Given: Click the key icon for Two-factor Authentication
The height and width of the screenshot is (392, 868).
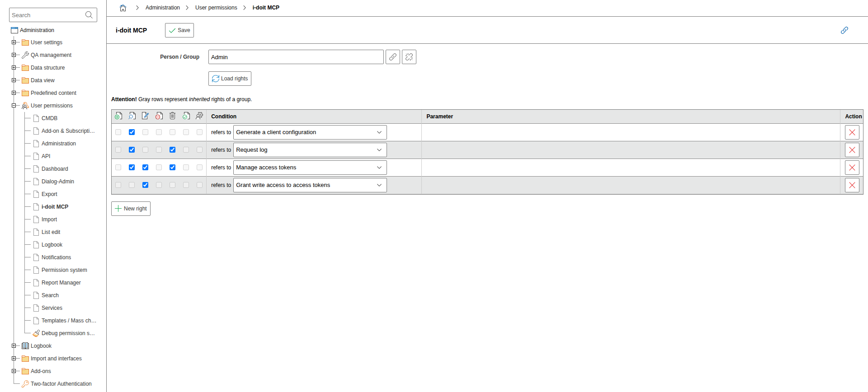Looking at the screenshot, I should point(25,384).
